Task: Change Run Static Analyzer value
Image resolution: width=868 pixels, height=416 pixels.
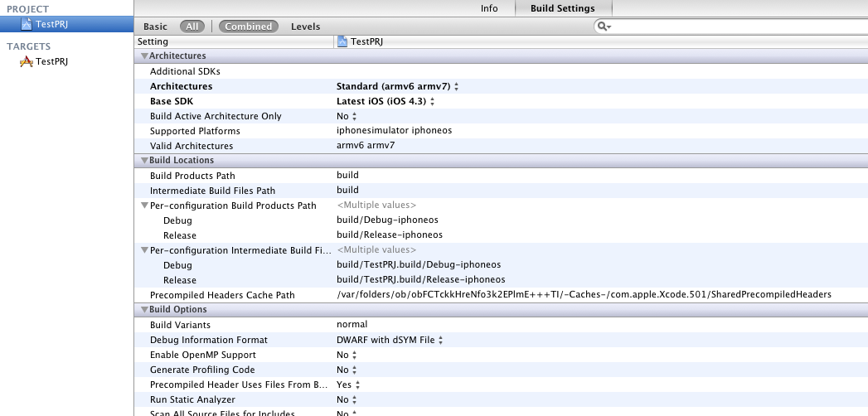Action: pos(347,400)
